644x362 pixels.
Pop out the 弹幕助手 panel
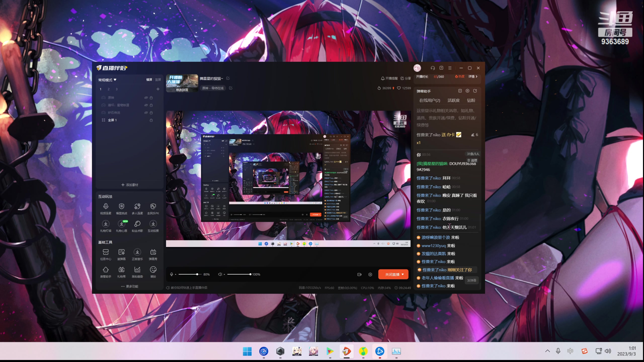pos(475,91)
